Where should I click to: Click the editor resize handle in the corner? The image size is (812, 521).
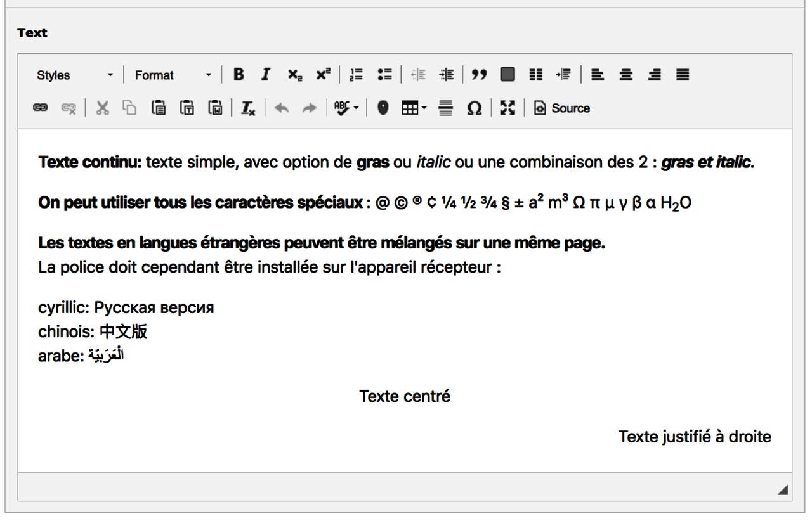pos(782,490)
